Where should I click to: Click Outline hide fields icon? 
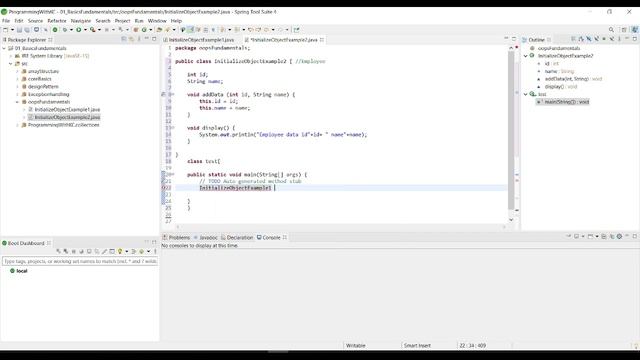589,39
